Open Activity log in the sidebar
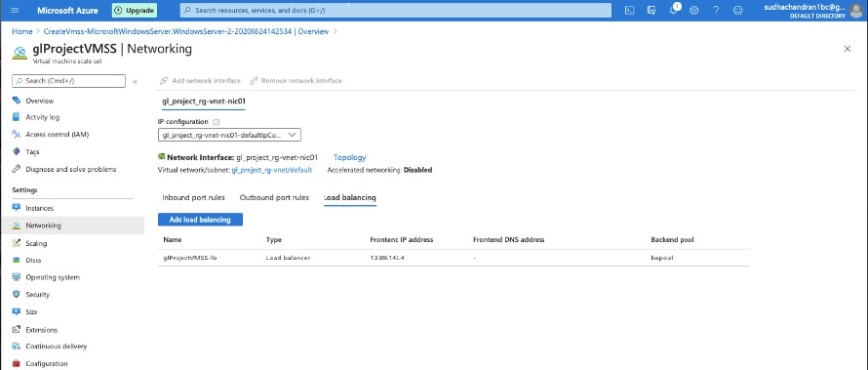 42,118
